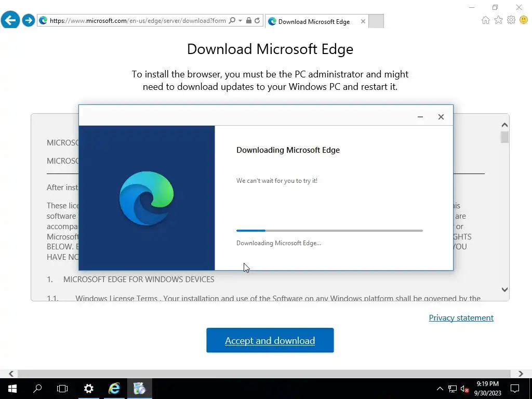Close the Download Microsoft Edge tab
The image size is (532, 399).
(x=363, y=21)
